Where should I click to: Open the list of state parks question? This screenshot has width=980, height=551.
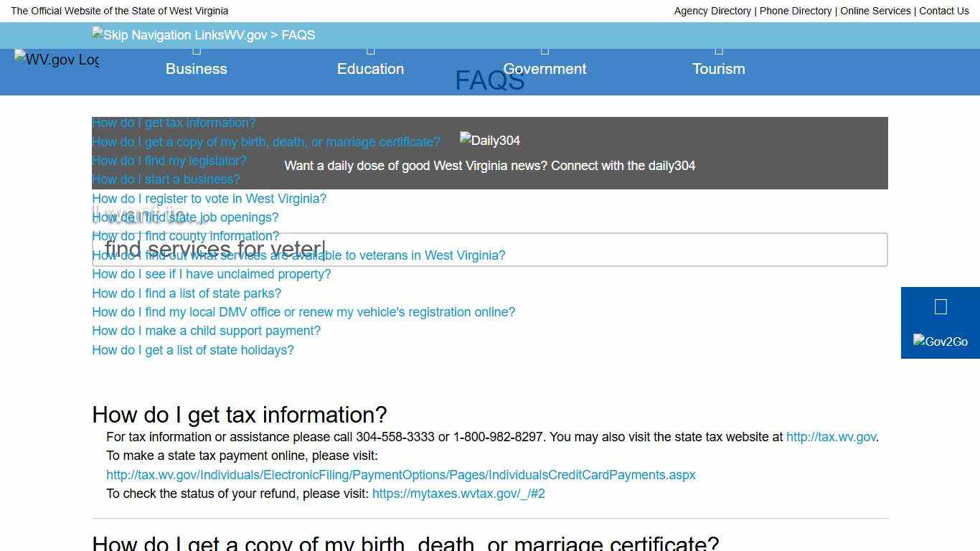point(187,293)
